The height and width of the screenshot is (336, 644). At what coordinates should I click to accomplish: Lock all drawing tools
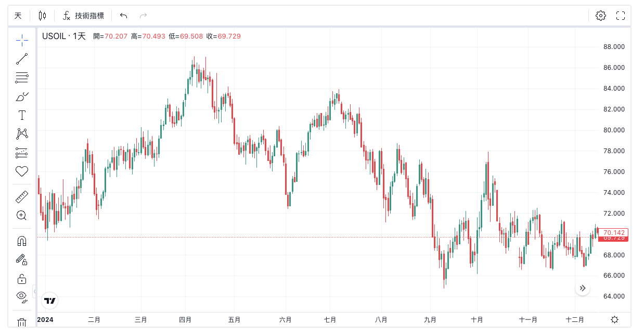click(x=22, y=278)
